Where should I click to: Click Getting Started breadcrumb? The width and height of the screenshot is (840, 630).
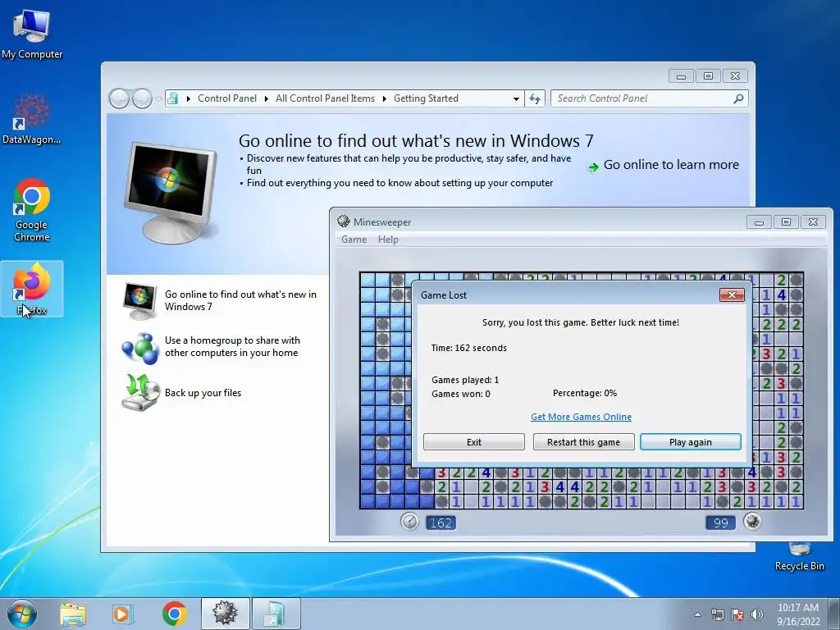[x=426, y=98]
